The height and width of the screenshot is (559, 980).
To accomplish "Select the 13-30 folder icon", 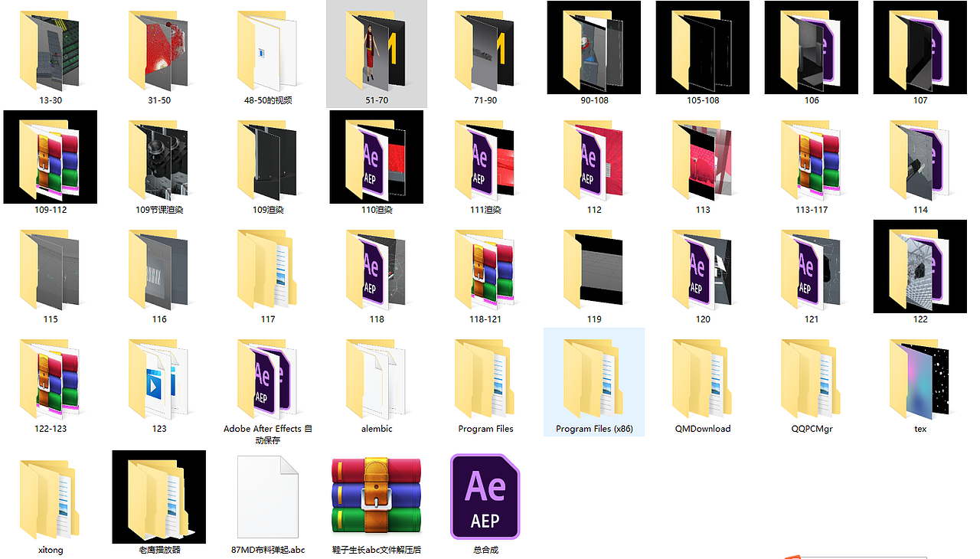I will pyautogui.click(x=51, y=51).
